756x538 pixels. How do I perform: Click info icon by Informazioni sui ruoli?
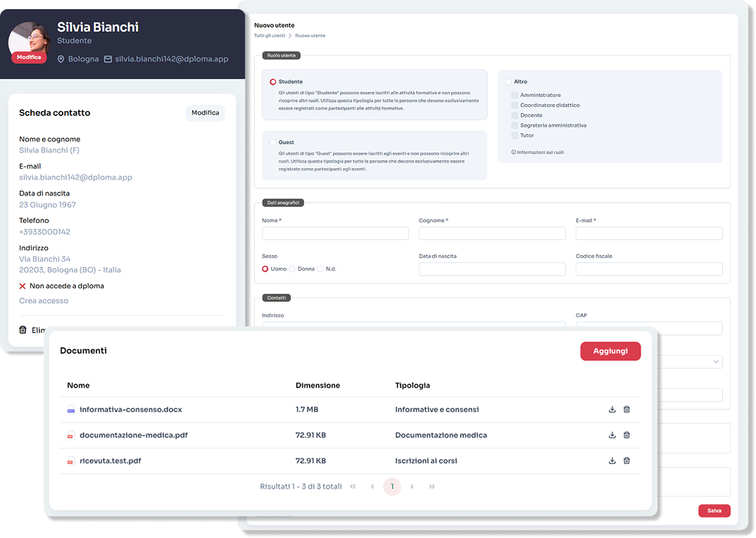[x=513, y=152]
